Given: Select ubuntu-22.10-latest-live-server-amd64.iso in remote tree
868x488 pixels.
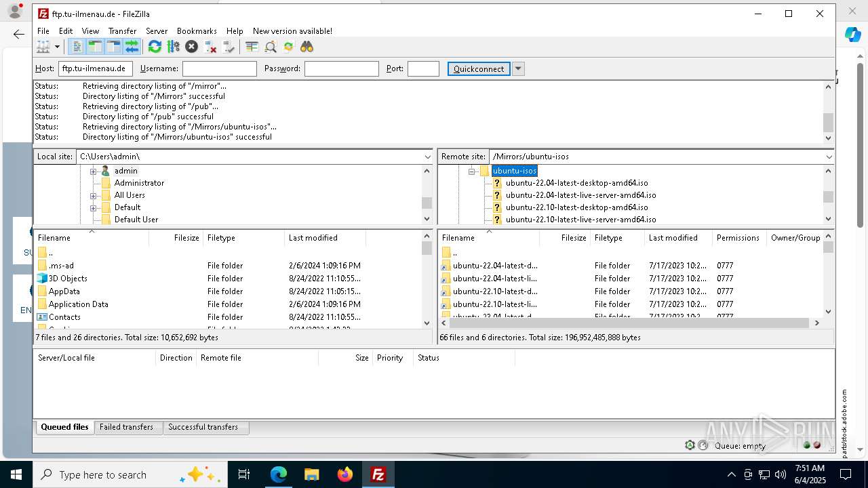Looking at the screenshot, I should click(x=580, y=220).
